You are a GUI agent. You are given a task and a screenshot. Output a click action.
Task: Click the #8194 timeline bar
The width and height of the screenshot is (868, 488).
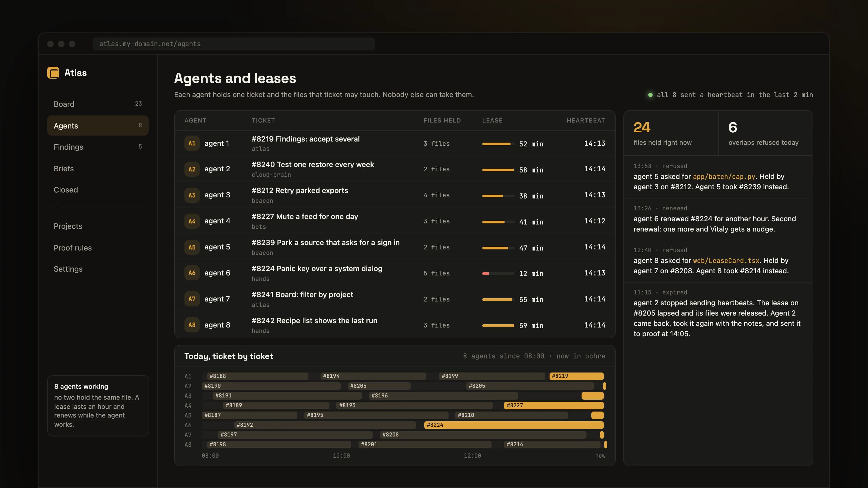pos(373,376)
